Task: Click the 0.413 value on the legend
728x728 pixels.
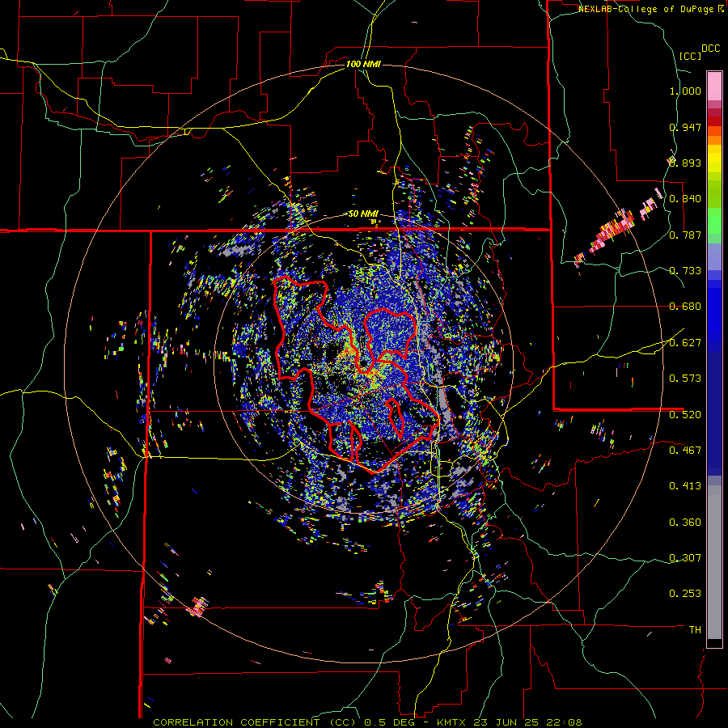Action: tap(685, 486)
